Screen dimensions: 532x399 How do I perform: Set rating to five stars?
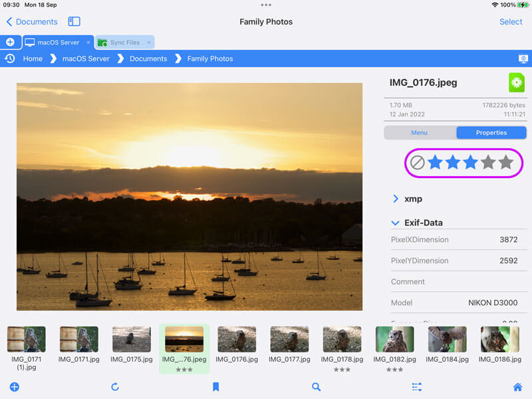pos(505,162)
